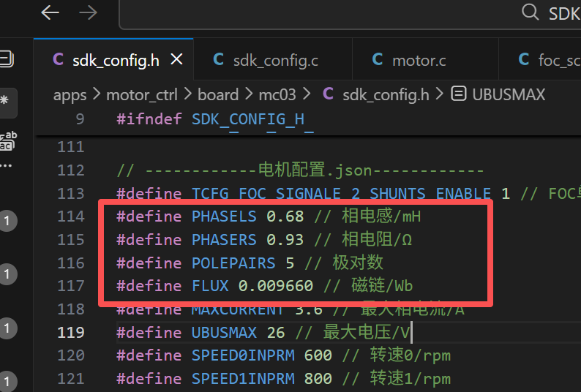The height and width of the screenshot is (392, 581).
Task: Click line number 119
Action: 71,332
